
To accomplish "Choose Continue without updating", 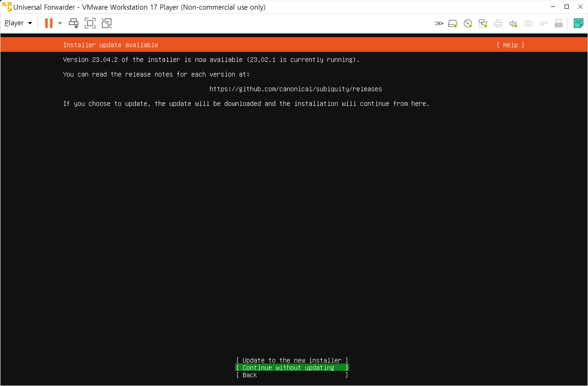I will (292, 368).
